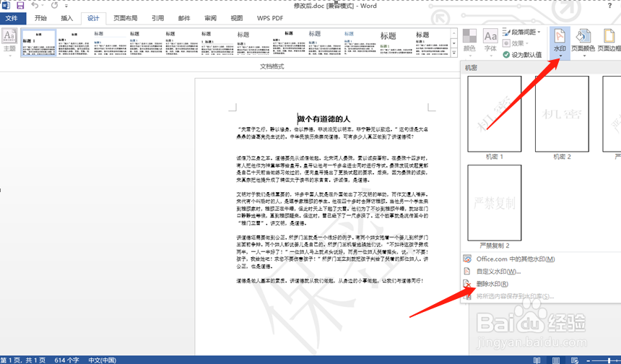The width and height of the screenshot is (621, 364).
Task: Select the 设计 (Design) tab
Action: point(93,18)
